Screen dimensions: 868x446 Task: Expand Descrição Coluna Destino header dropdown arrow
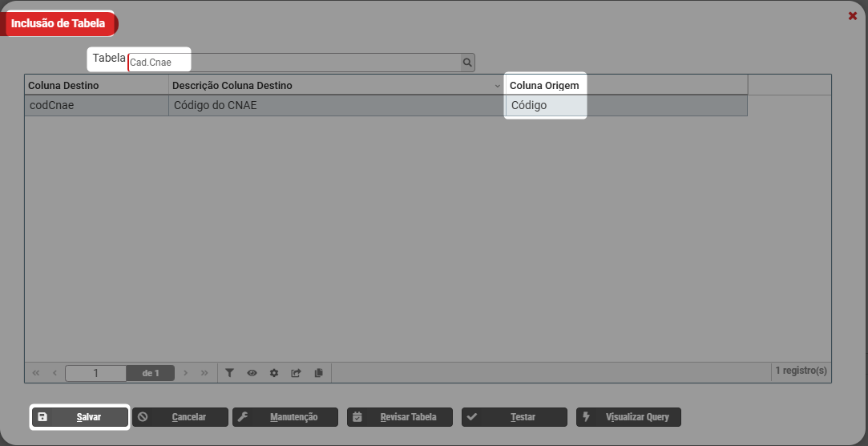[x=497, y=86]
